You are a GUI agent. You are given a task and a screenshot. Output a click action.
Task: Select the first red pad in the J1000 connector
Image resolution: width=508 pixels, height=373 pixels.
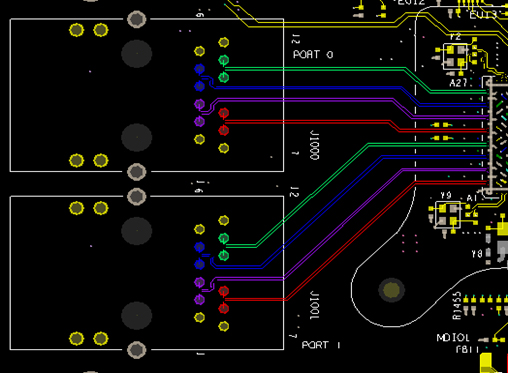pyautogui.click(x=224, y=113)
